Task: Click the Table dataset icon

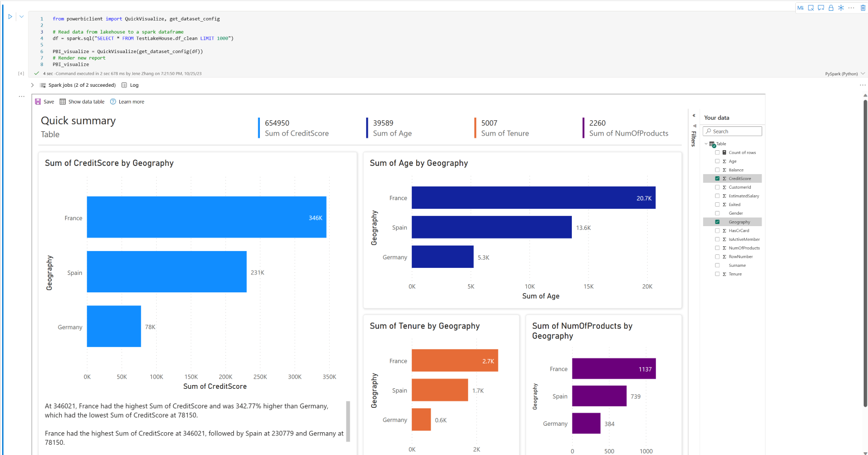Action: pos(712,144)
